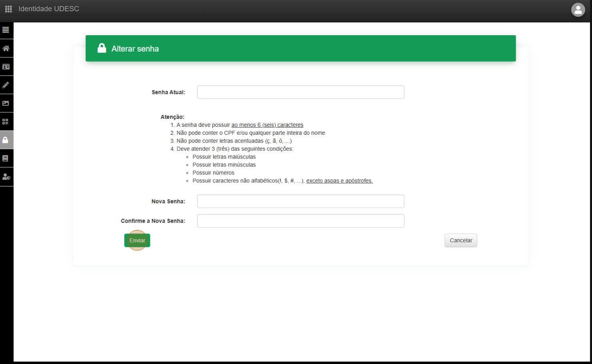Click the Identidade UDESC title

(49, 9)
